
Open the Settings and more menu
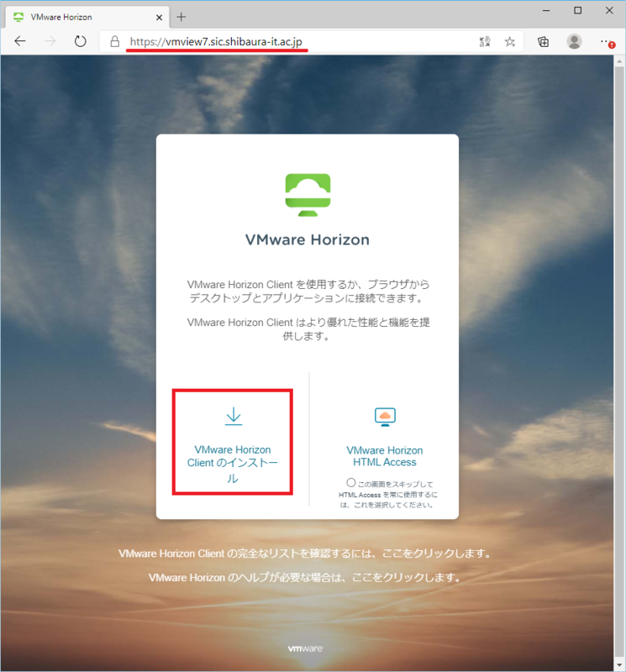click(607, 42)
